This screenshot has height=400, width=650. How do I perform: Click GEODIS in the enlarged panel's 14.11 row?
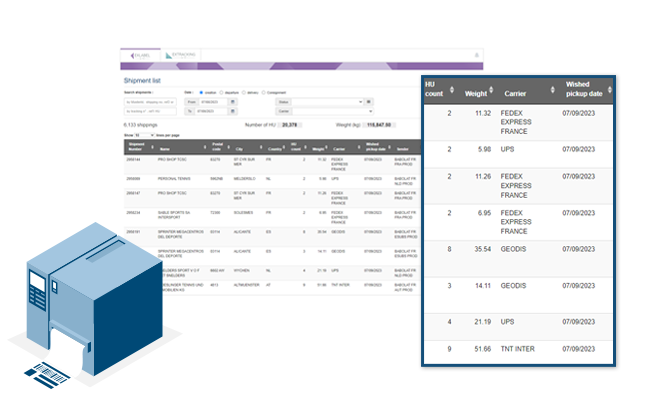coord(513,286)
